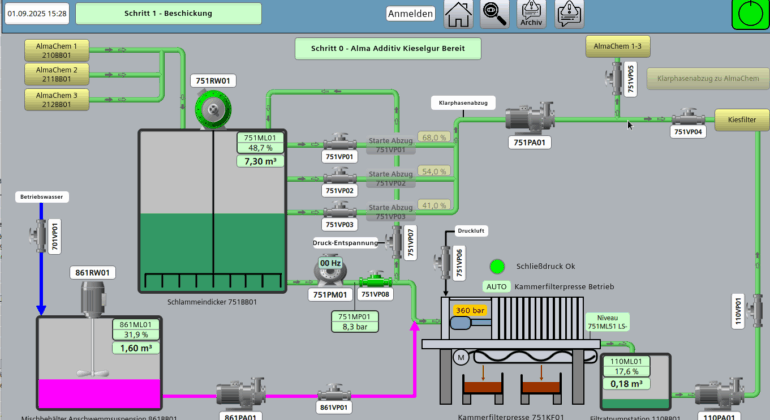Click the Schließdruck Ok green indicator
770x420 pixels.
pos(497,266)
